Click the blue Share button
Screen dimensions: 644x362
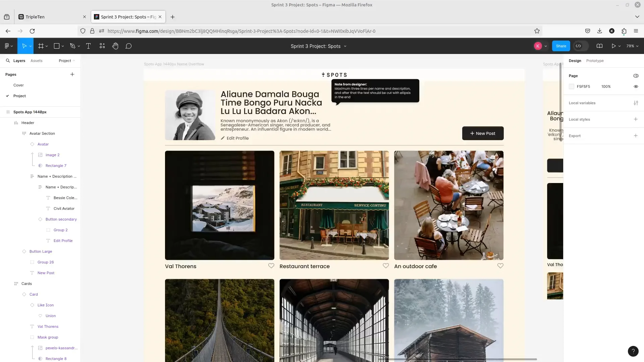coord(561,46)
